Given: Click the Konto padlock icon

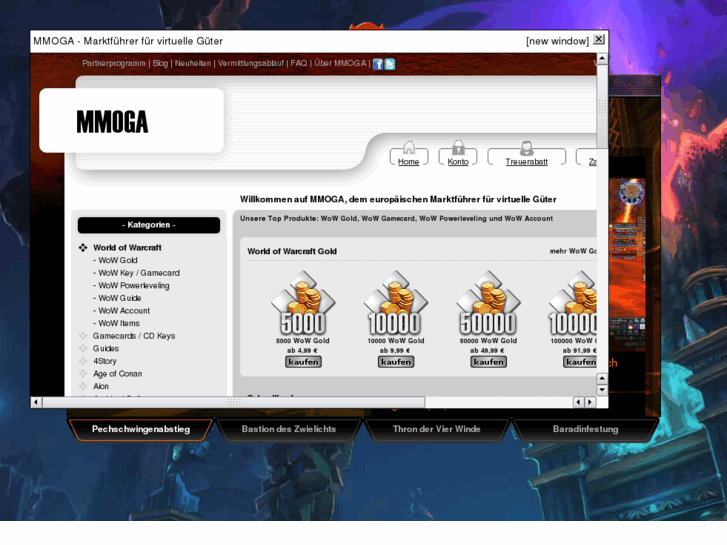Looking at the screenshot, I should coord(458,147).
